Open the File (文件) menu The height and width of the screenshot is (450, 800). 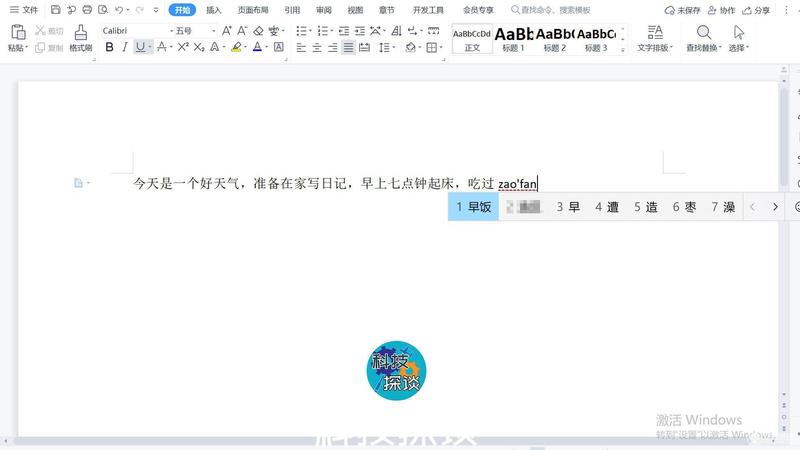(x=24, y=10)
